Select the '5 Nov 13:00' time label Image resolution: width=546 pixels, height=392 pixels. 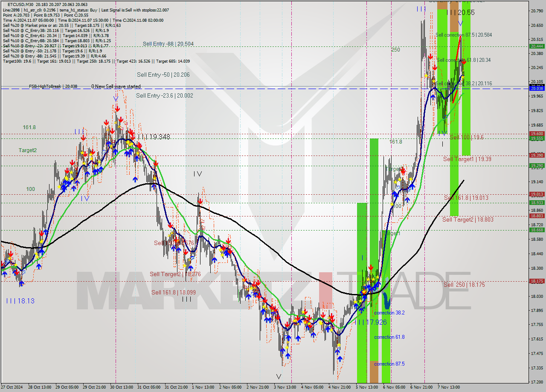[x=367, y=387]
